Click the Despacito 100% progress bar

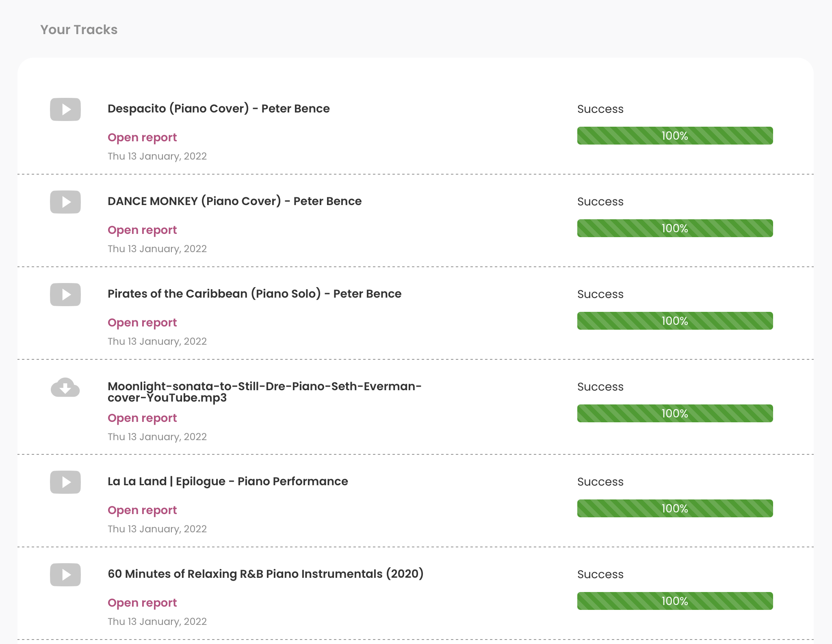(x=675, y=136)
